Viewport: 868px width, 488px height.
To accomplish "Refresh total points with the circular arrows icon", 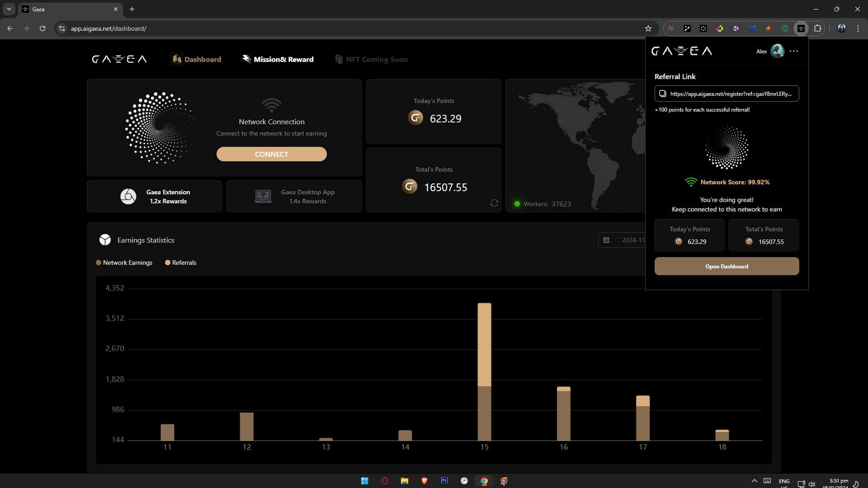I will (494, 203).
